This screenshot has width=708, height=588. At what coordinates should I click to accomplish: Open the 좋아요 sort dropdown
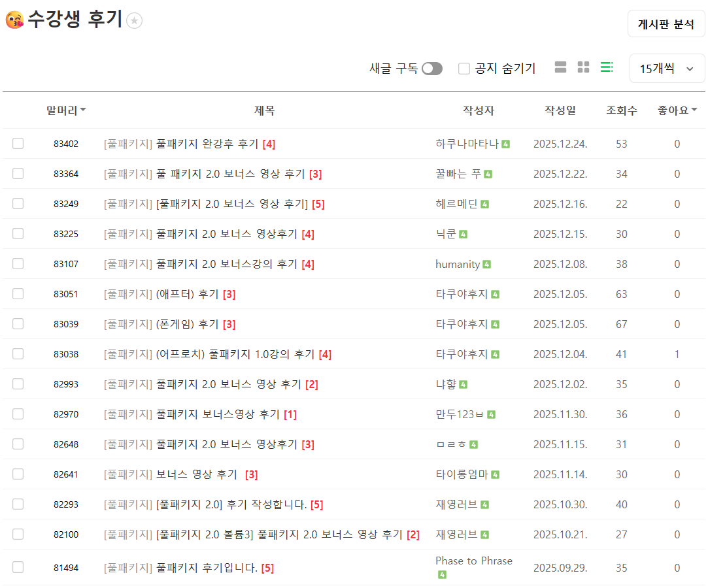tap(677, 110)
